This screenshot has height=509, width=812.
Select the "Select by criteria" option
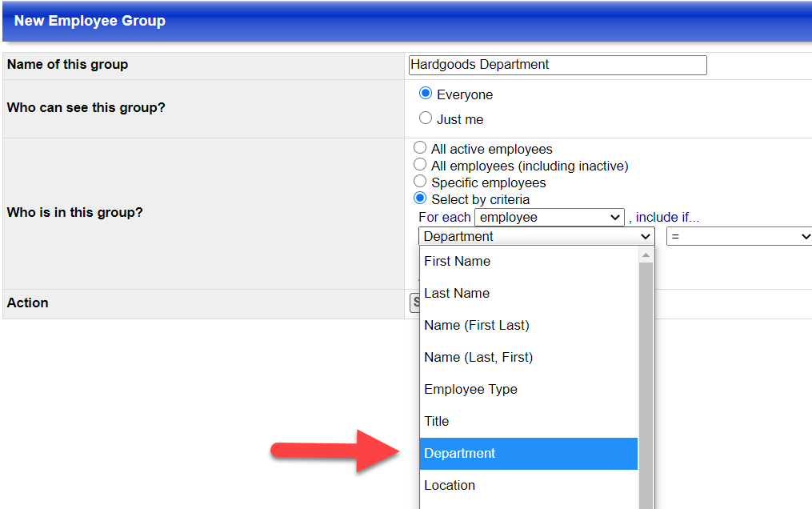420,198
